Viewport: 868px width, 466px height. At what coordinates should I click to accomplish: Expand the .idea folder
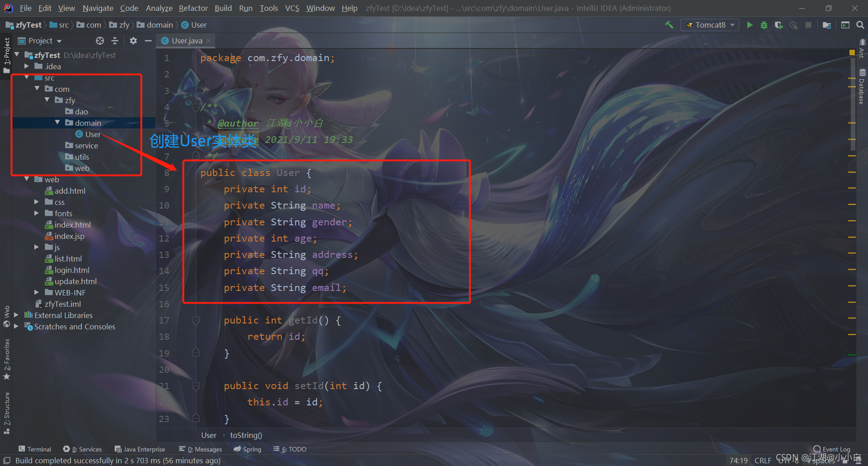click(x=27, y=67)
